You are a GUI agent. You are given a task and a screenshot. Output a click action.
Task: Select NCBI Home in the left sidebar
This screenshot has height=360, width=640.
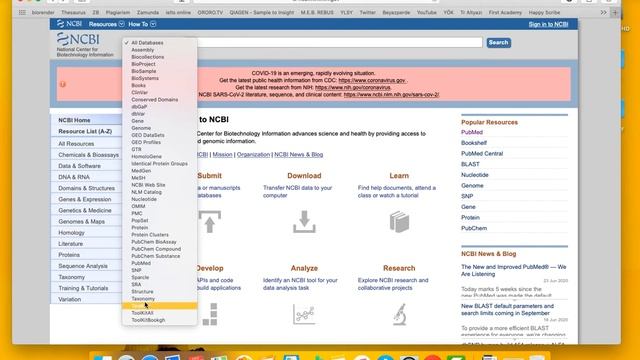[86, 120]
